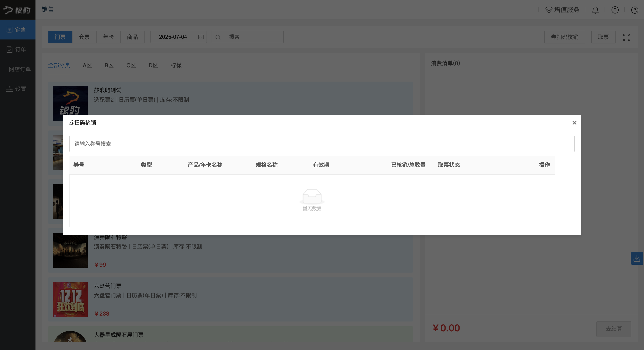Viewport: 644px width, 350px height.
Task: Open the 订单 sidebar menu
Action: [18, 49]
